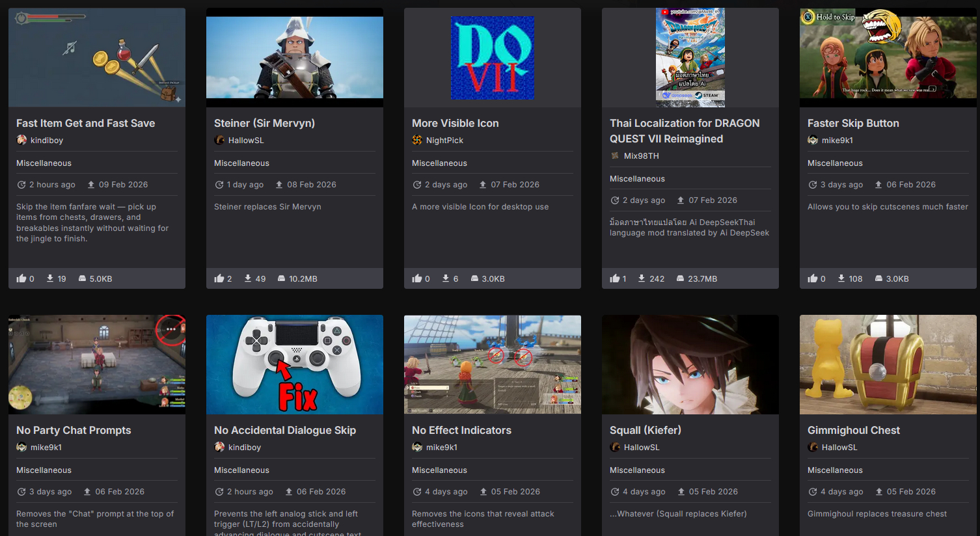This screenshot has width=980, height=536.
Task: Click the controller Fix thumbnail image
Action: tap(295, 365)
